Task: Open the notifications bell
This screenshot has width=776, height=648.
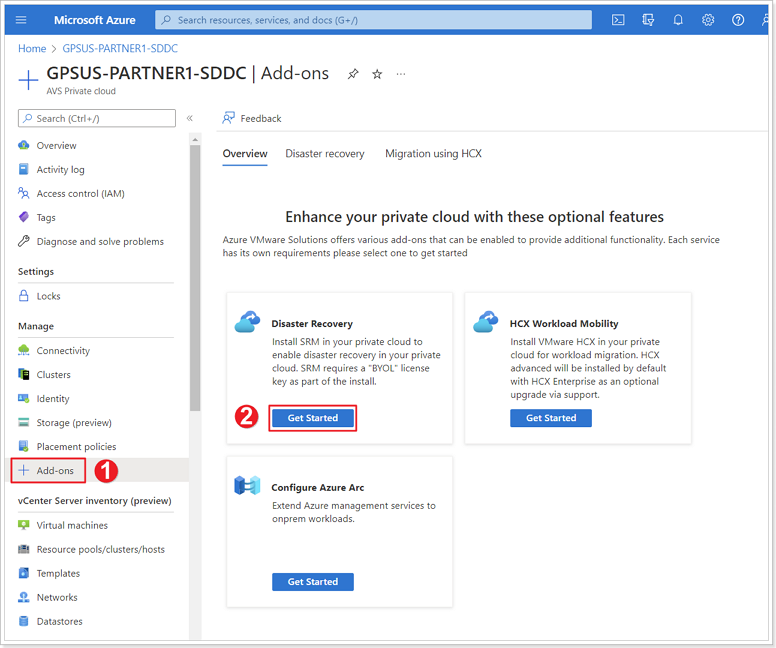Action: 678,20
